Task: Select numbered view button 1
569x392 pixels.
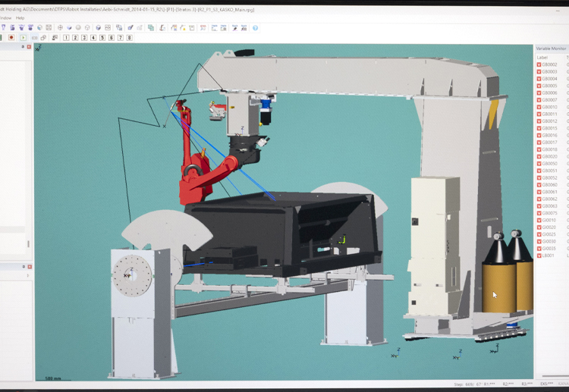Action: pos(66,37)
